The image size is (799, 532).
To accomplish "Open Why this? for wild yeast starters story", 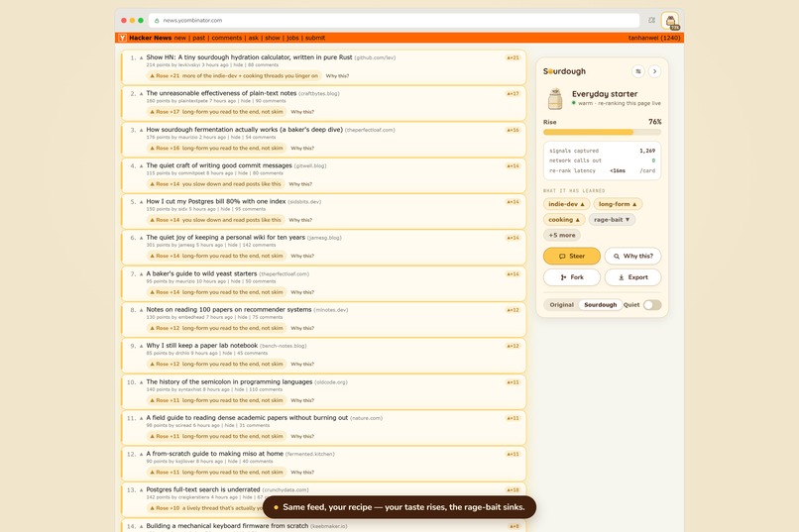I will coord(302,292).
